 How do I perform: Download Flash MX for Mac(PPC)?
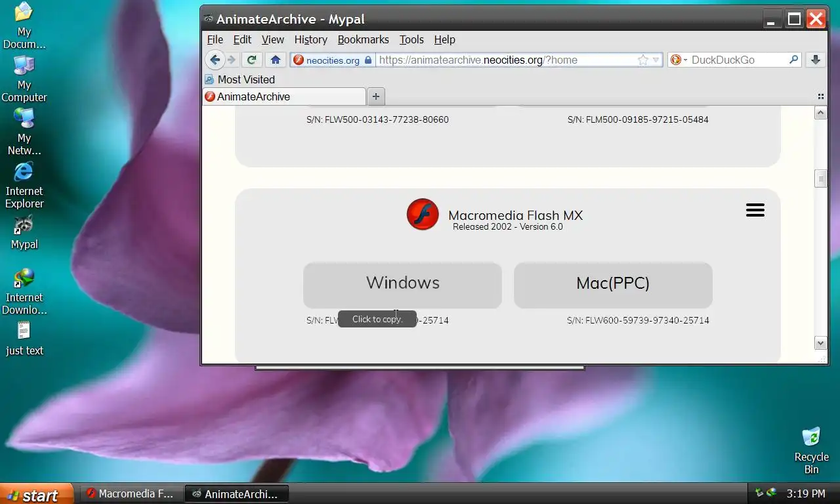pos(613,285)
